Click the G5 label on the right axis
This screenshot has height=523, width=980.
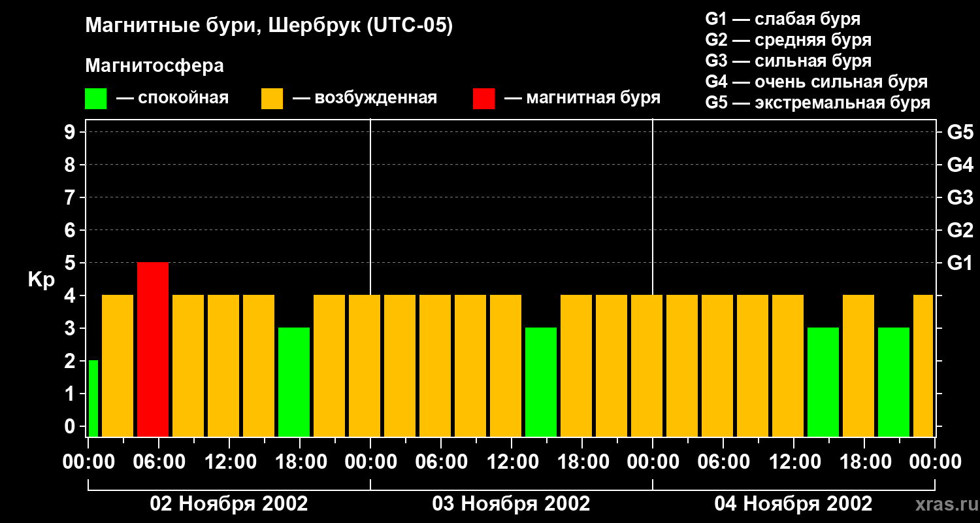pyautogui.click(x=960, y=132)
